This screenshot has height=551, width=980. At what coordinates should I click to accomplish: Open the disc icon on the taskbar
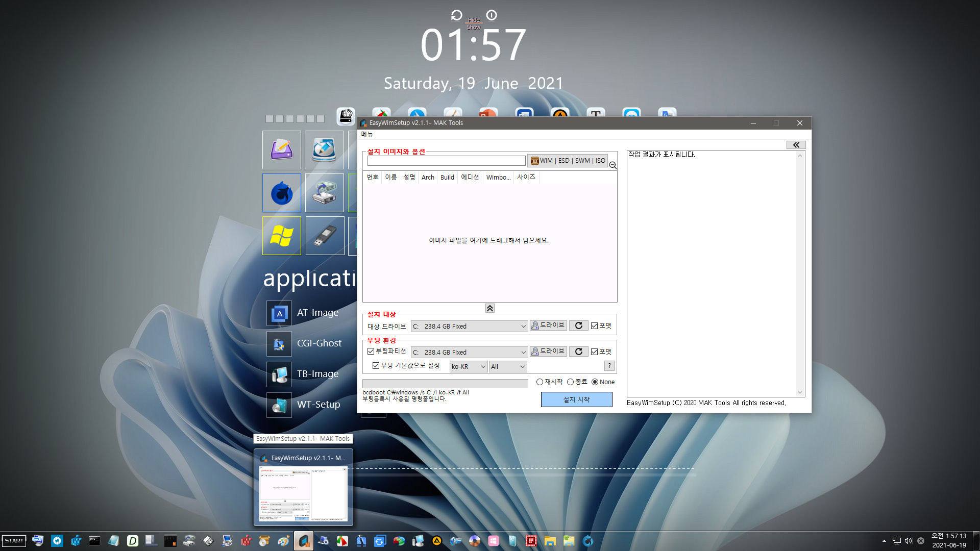pyautogui.click(x=475, y=541)
